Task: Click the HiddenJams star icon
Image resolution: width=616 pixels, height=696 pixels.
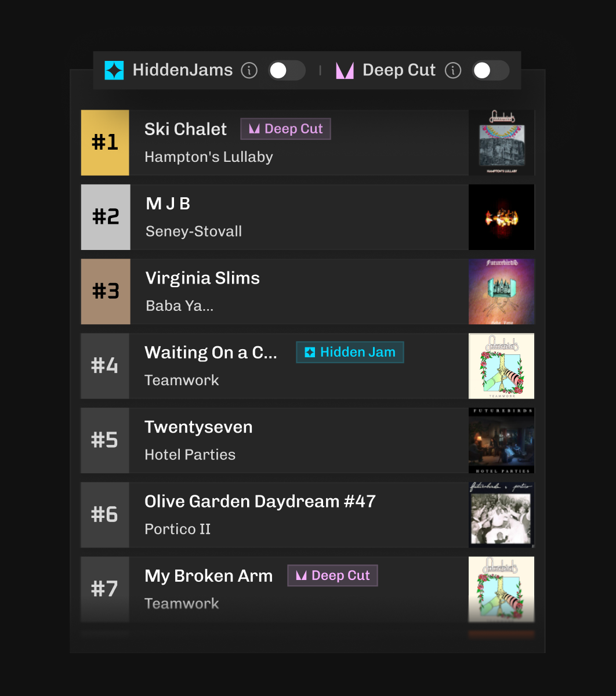Action: click(x=114, y=71)
